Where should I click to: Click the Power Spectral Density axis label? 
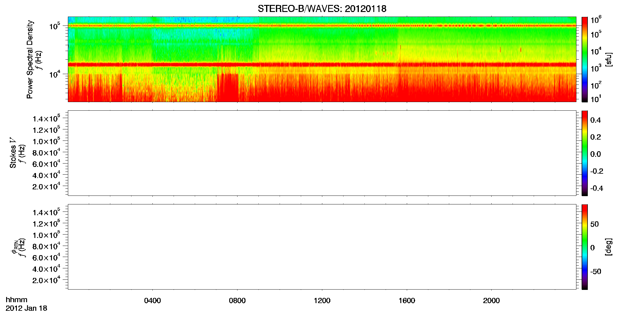[x=30, y=59]
